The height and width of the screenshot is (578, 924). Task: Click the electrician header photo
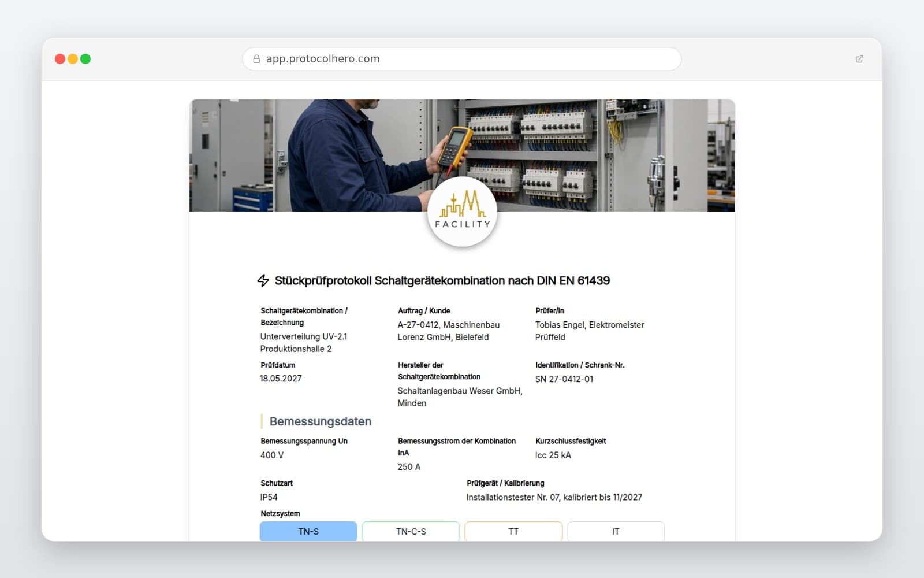[x=462, y=155]
